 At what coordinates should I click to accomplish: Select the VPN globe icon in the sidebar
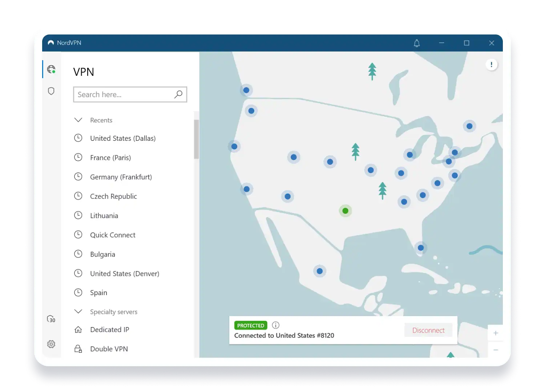tap(51, 69)
